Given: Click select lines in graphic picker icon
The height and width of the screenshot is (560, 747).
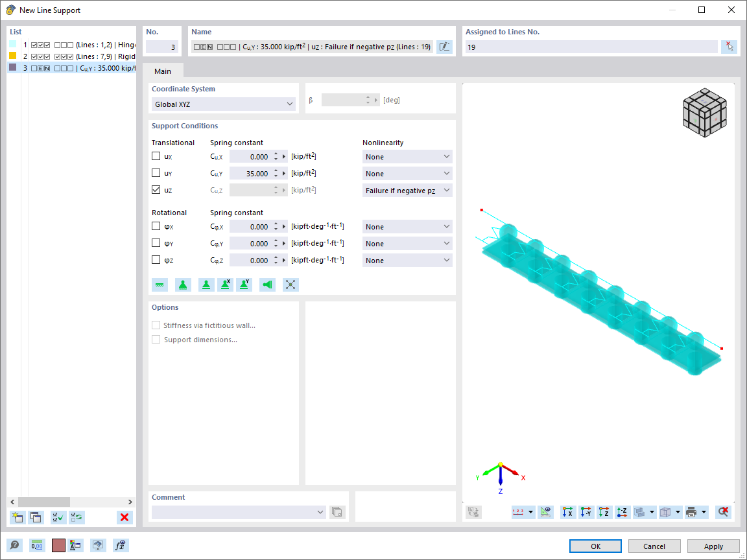Looking at the screenshot, I should (729, 47).
